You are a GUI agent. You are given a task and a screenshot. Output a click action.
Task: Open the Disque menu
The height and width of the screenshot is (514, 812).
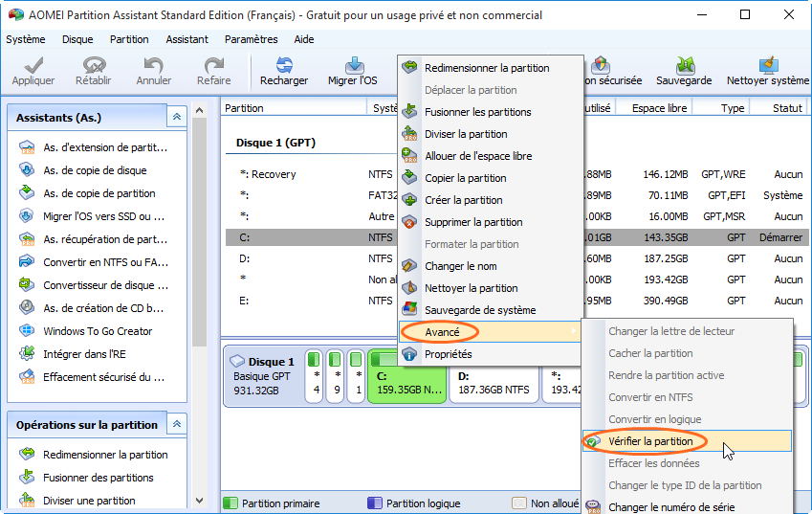[77, 39]
